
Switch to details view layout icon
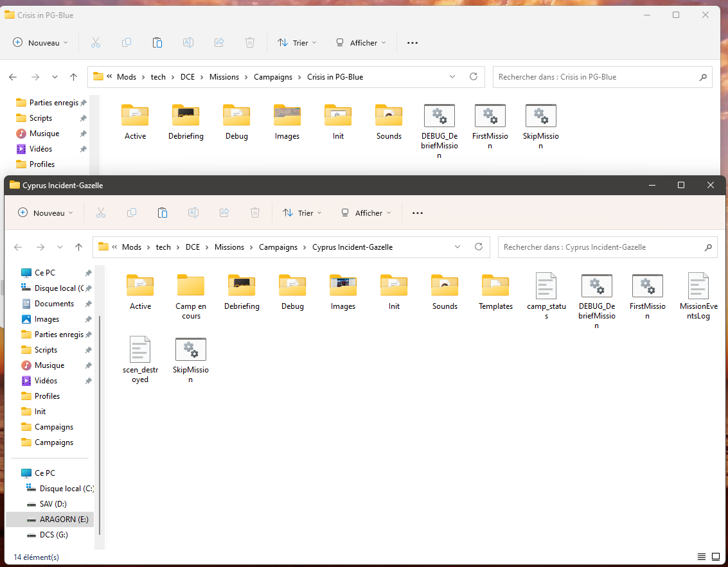pyautogui.click(x=702, y=557)
